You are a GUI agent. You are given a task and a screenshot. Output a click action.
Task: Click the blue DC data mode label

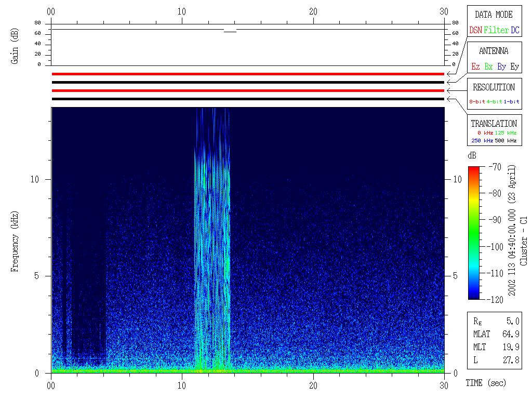[x=514, y=31]
